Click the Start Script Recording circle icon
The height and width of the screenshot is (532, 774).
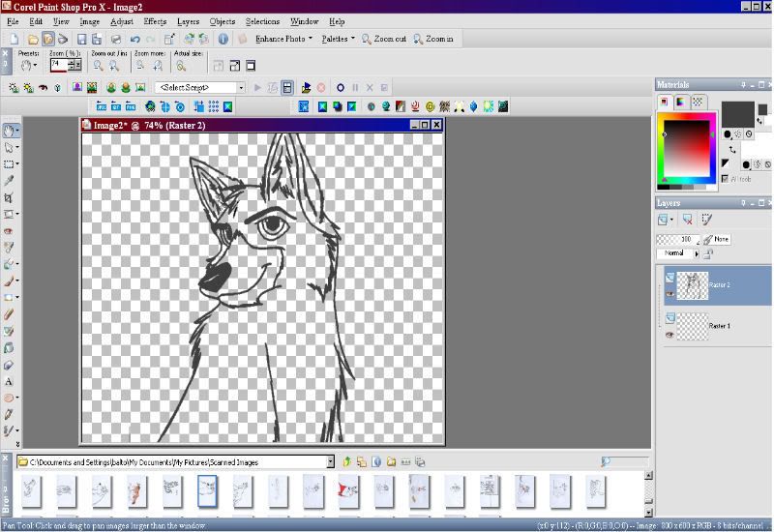pos(341,88)
